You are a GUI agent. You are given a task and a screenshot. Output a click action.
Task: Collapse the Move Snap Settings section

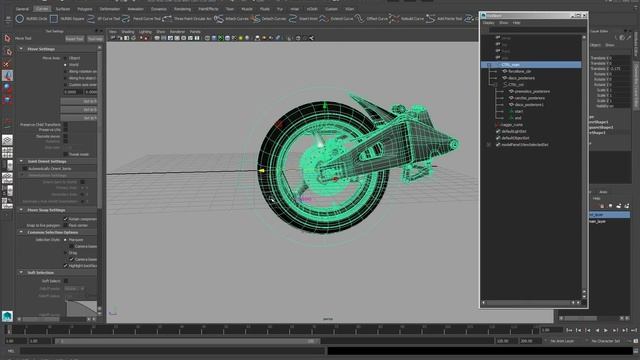(x=21, y=210)
